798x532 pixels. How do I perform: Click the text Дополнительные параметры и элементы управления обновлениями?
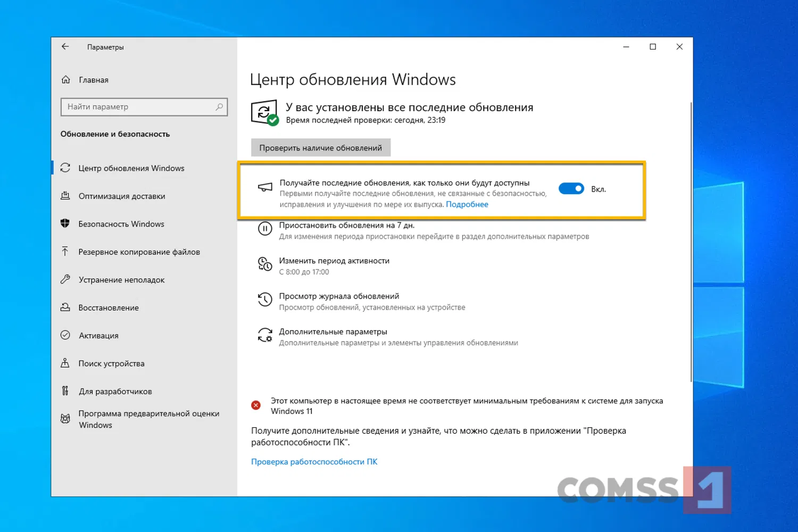pyautogui.click(x=398, y=343)
